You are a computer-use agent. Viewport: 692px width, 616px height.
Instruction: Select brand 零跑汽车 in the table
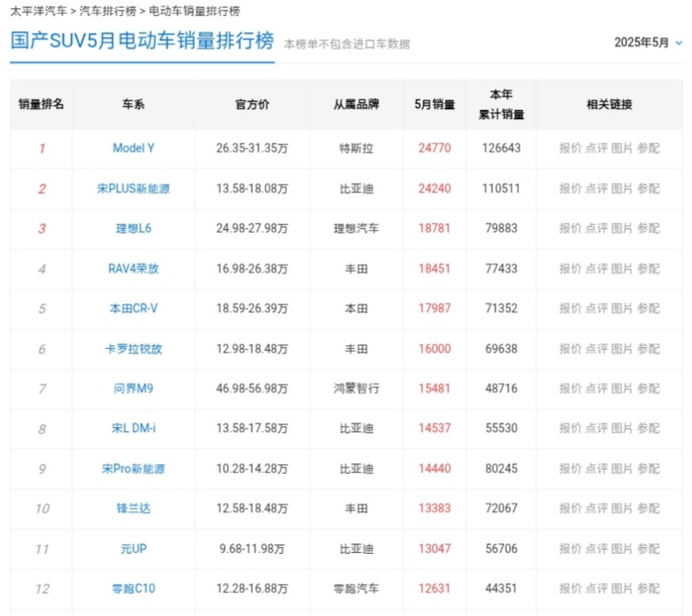coord(356,588)
